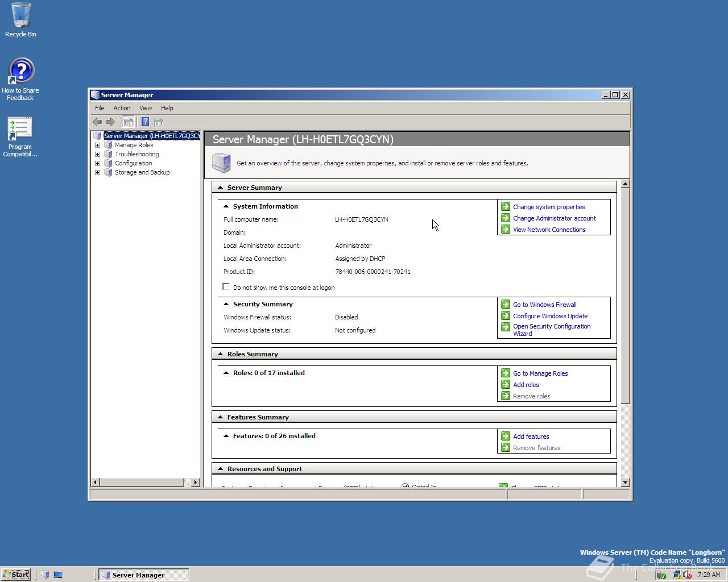This screenshot has height=582, width=728.
Task: Click the green arrow icon beside Change Administrator account
Action: (506, 218)
